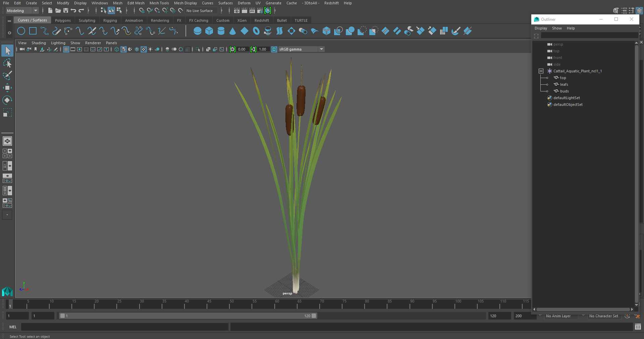The width and height of the screenshot is (644, 339).
Task: Toggle isolate select in viewport toolbar
Action: [198, 49]
